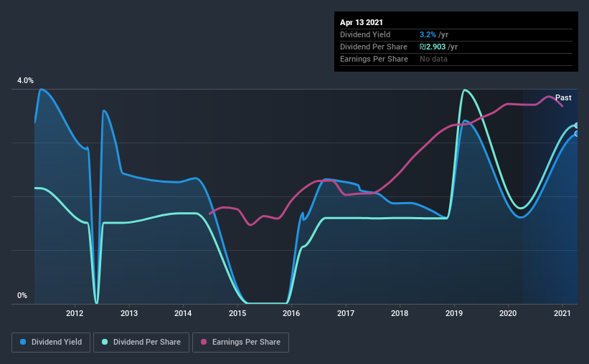The height and width of the screenshot is (364, 589).
Task: Click the blue endpoint marker on the chart
Action: [x=577, y=133]
